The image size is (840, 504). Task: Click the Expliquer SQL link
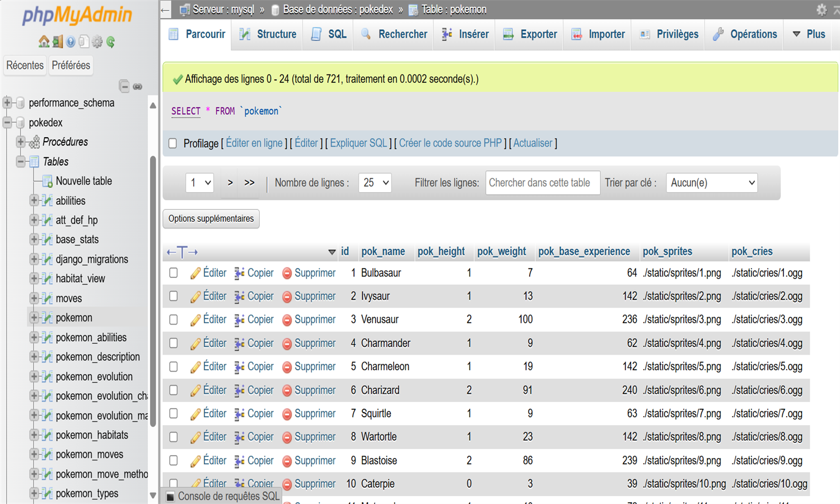pos(358,143)
